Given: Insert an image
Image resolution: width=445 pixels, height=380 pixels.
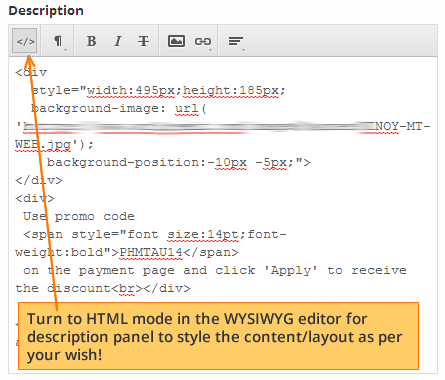Looking at the screenshot, I should point(176,41).
